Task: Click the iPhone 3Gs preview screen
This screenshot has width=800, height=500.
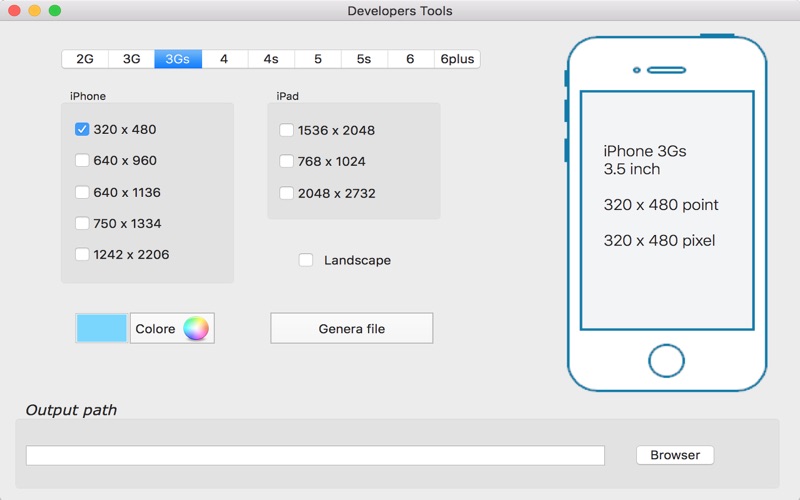Action: pos(667,210)
